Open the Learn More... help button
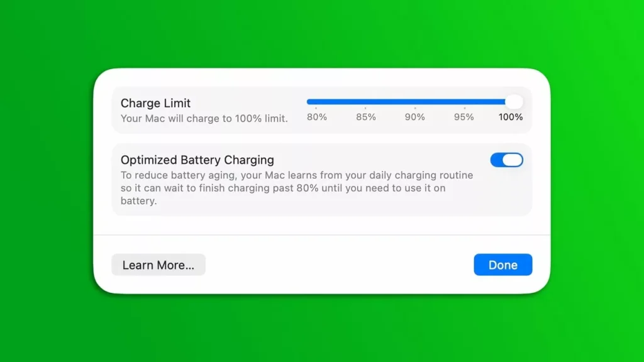Viewport: 644px width, 362px height. tap(158, 265)
